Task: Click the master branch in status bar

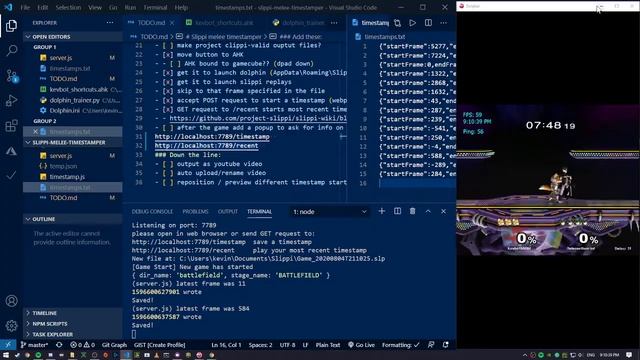Action: pos(34,345)
